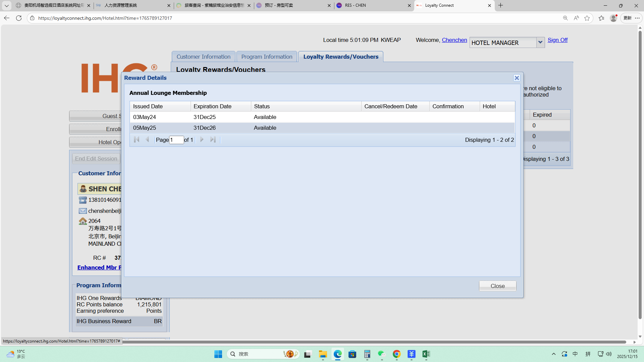Image resolution: width=644 pixels, height=362 pixels.
Task: Jump to last page in rewards pager
Action: point(213,139)
